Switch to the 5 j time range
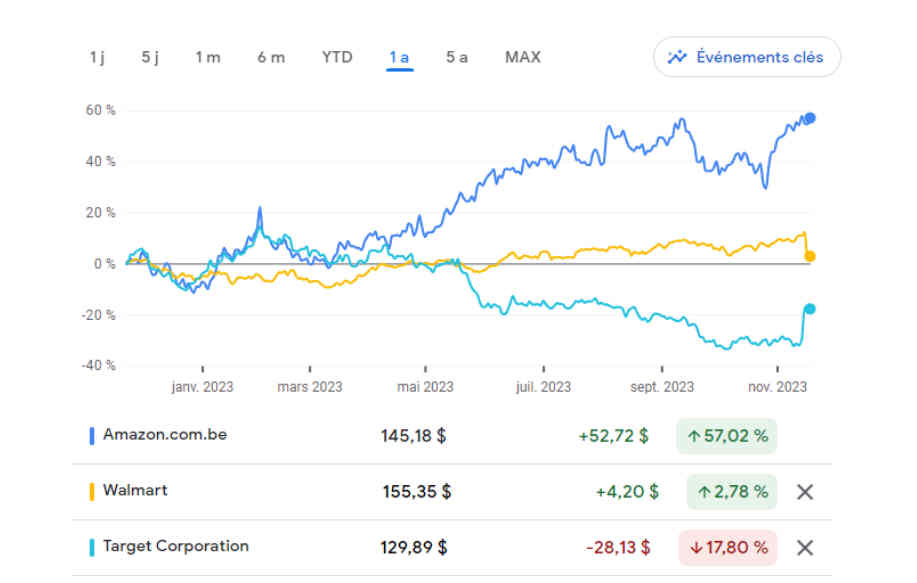The height and width of the screenshot is (583, 917). pos(150,57)
